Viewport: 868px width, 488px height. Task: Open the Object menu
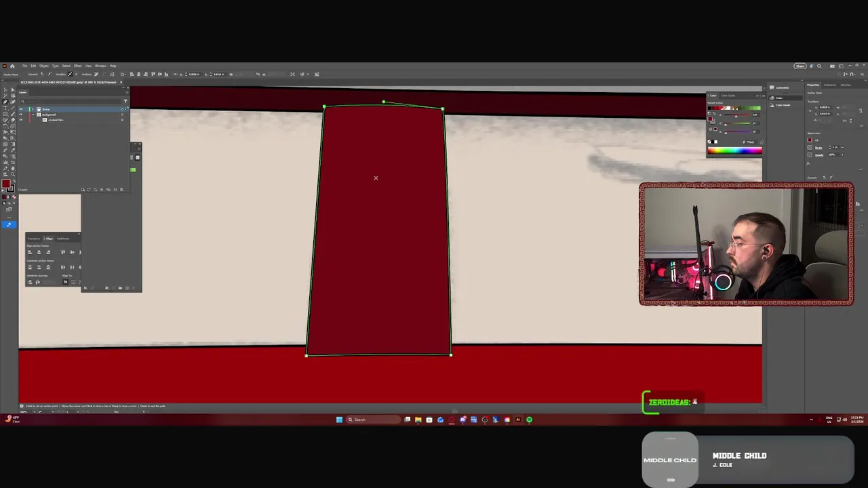(x=44, y=66)
